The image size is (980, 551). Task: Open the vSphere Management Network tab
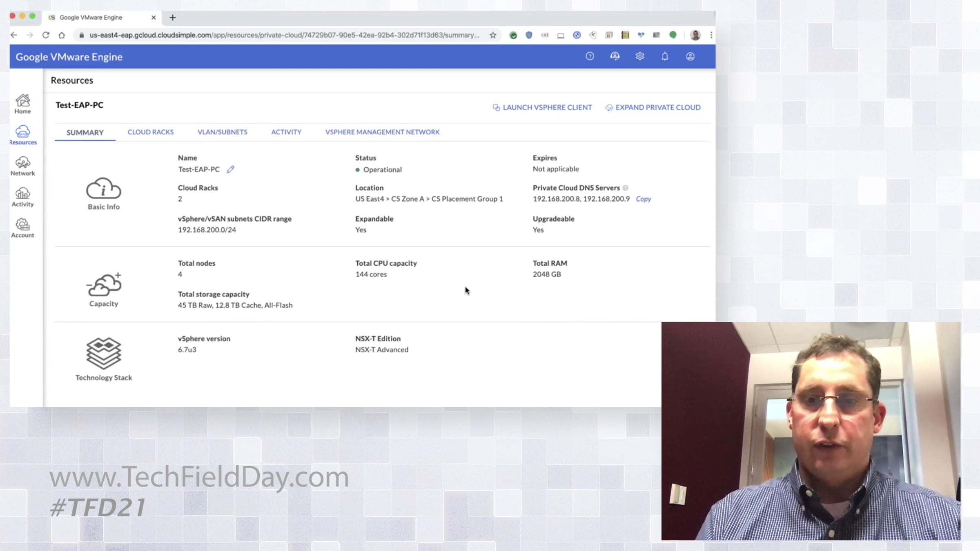383,132
